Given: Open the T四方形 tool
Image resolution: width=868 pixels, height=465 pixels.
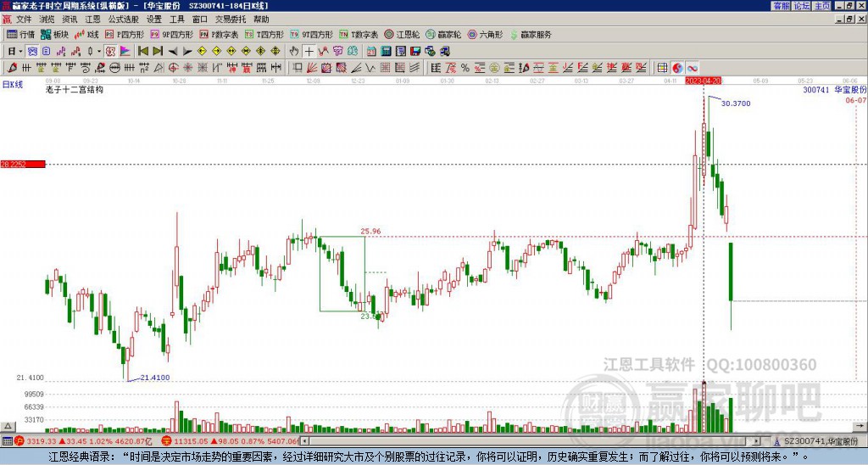Looking at the screenshot, I should tap(264, 34).
